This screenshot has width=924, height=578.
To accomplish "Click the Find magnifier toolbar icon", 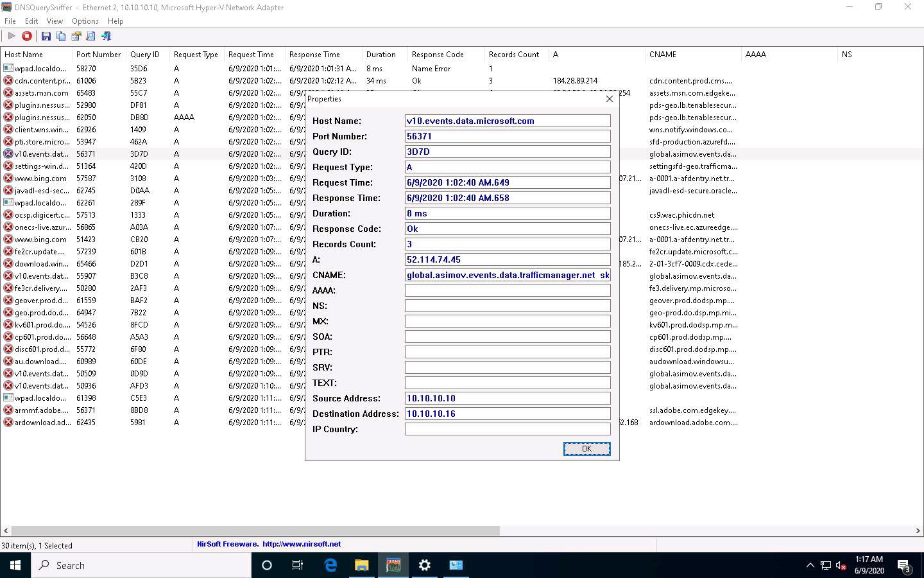I will coord(91,36).
